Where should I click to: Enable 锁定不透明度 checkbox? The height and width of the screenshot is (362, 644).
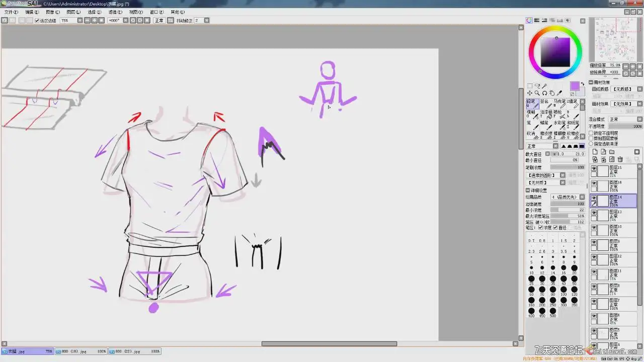pos(591,133)
